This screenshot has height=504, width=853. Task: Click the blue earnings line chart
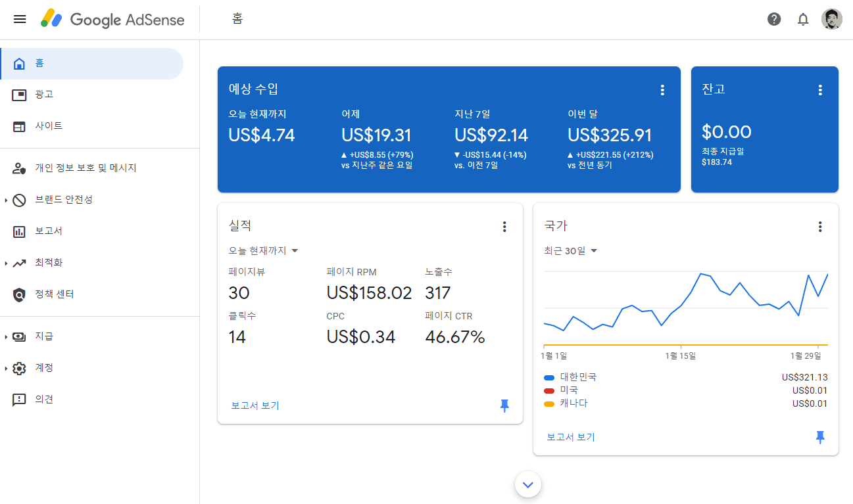[x=686, y=302]
